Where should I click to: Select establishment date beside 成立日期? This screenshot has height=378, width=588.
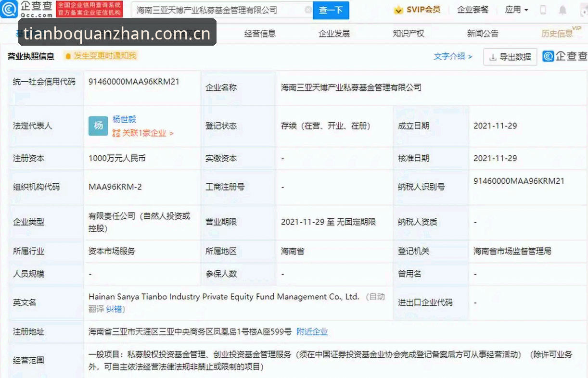tap(495, 126)
